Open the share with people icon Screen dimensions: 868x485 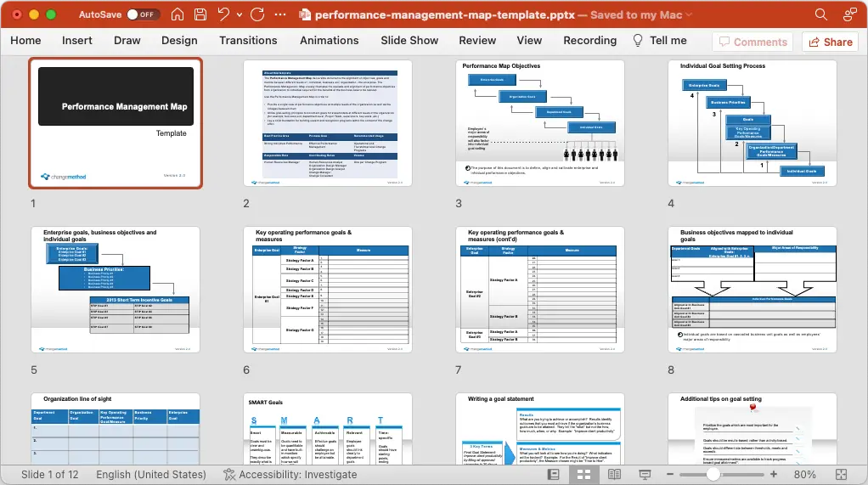click(849, 14)
